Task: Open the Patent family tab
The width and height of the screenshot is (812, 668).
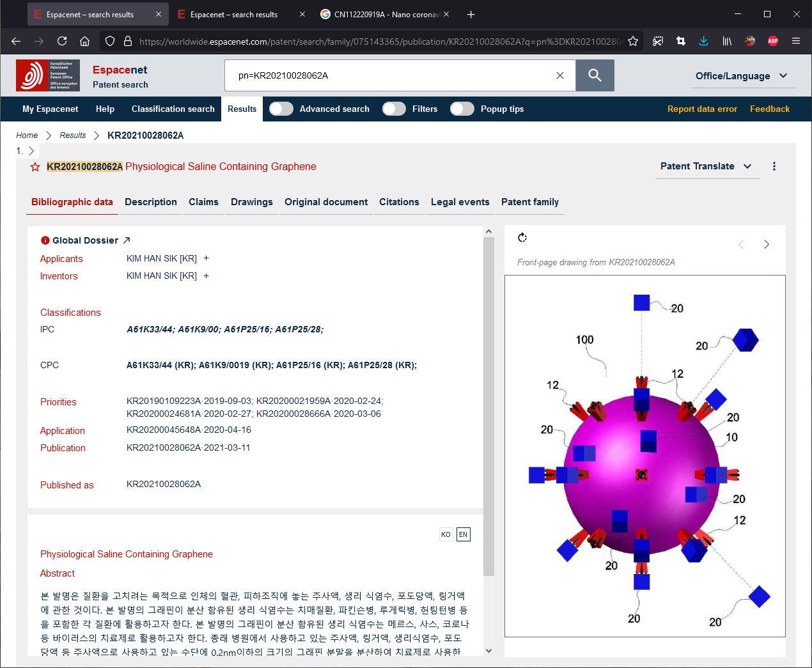Action: point(529,202)
